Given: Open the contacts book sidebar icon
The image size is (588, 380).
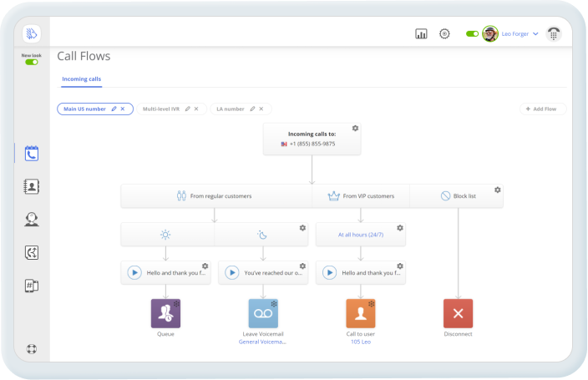Looking at the screenshot, I should click(32, 187).
